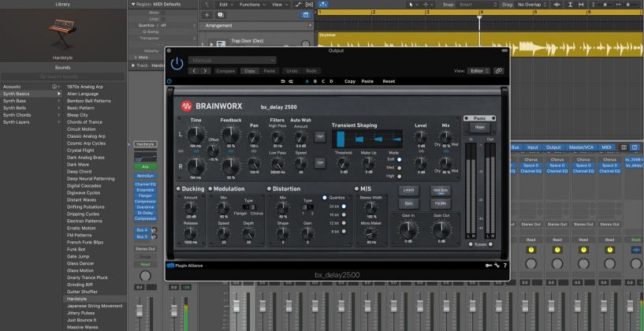Select the pointer tool in the toolbar
This screenshot has height=331, width=644.
click(412, 5)
